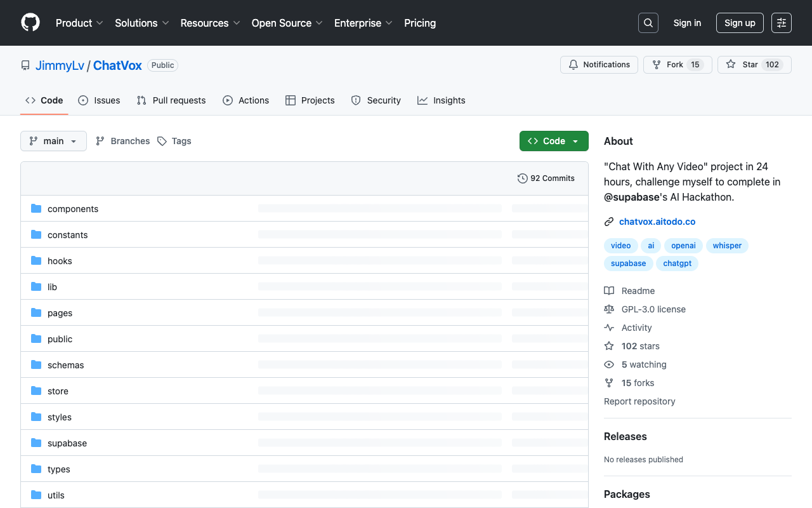The image size is (812, 508).
Task: Open the styles folder
Action: point(60,417)
